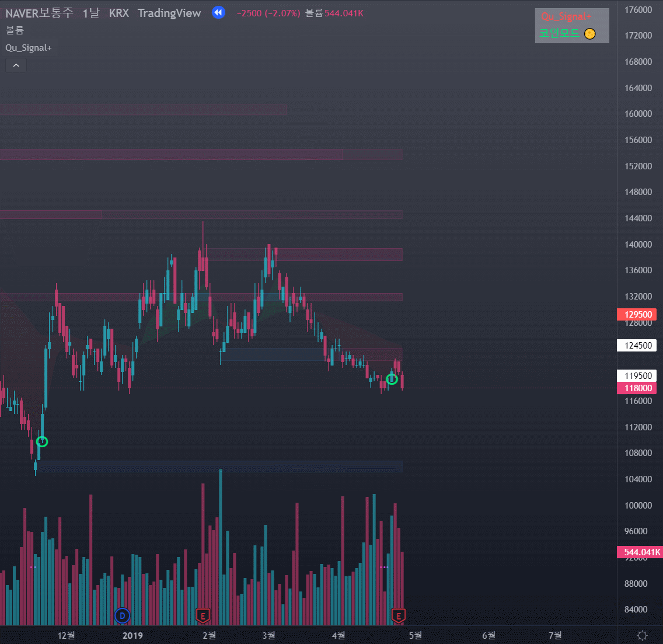Click the 132000 price axis label
The height and width of the screenshot is (644, 663).
tap(638, 296)
